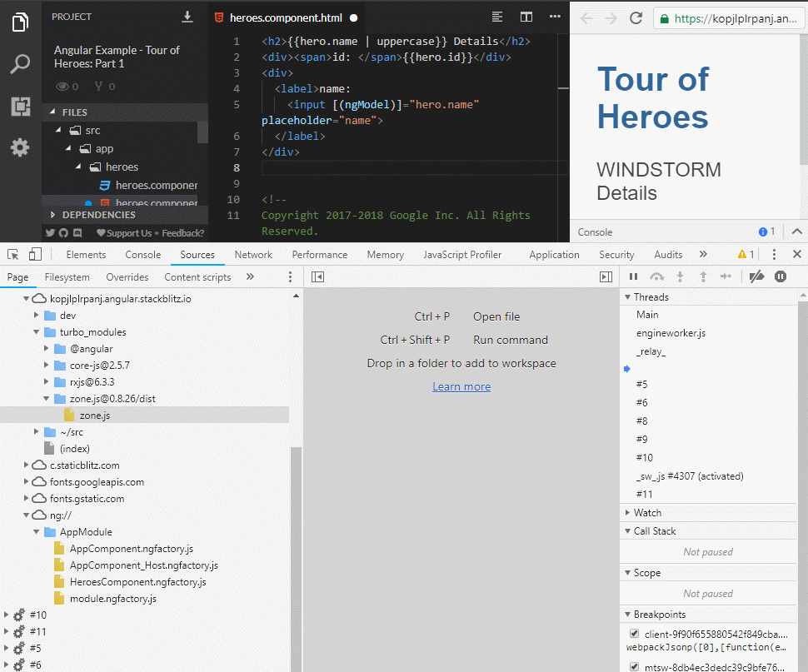Open the StackBlitz settings gear
This screenshot has height=672, width=808.
(20, 147)
